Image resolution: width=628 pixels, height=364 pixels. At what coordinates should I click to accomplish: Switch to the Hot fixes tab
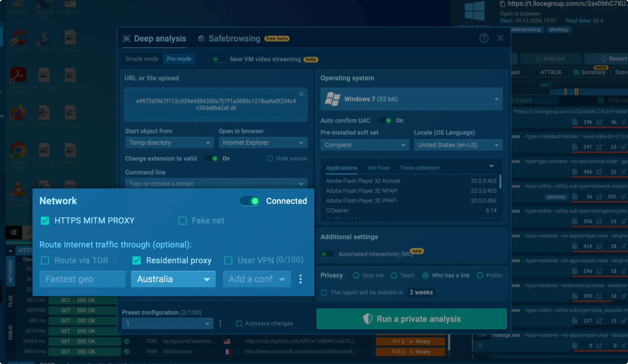378,168
